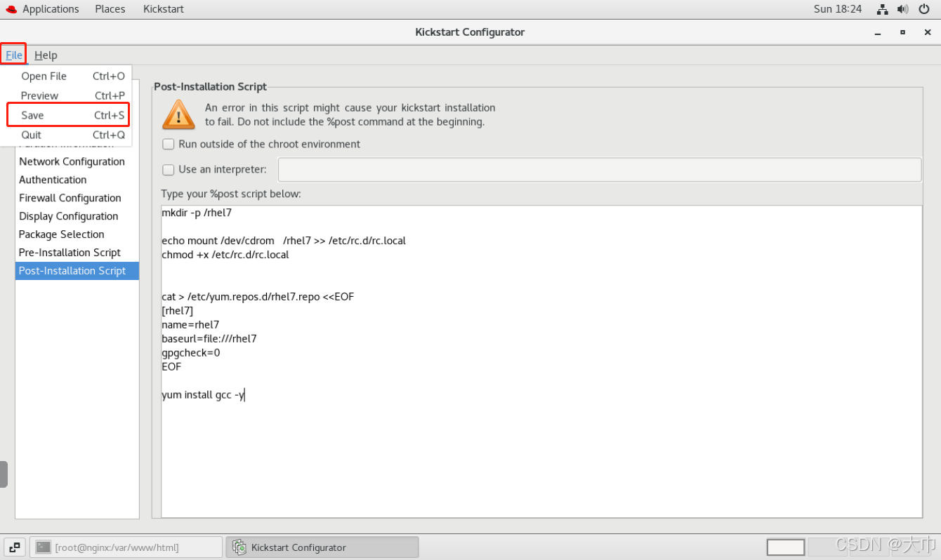Open the Display Configuration section
Screen dimensions: 941x560
coord(77,216)
